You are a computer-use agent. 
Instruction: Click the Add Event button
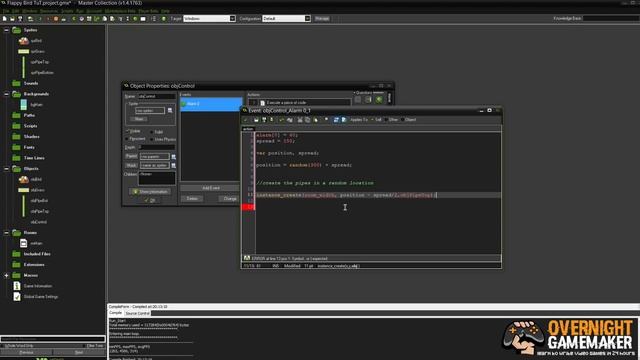coord(211,188)
